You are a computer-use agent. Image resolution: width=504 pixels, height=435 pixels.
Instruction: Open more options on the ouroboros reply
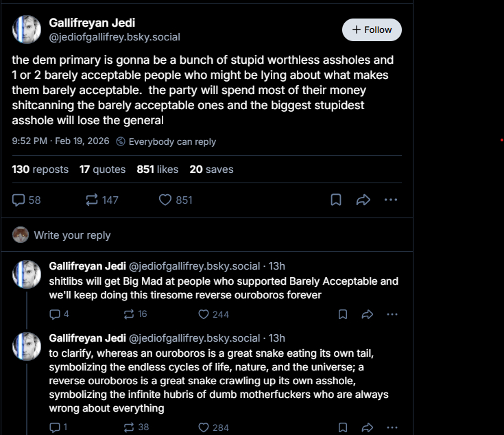click(x=392, y=427)
